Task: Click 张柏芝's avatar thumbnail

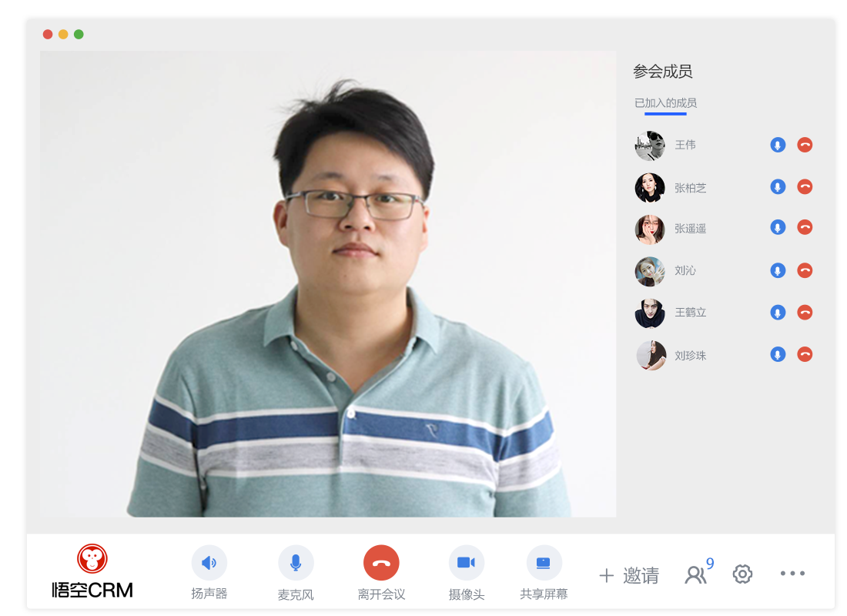Action: click(650, 188)
